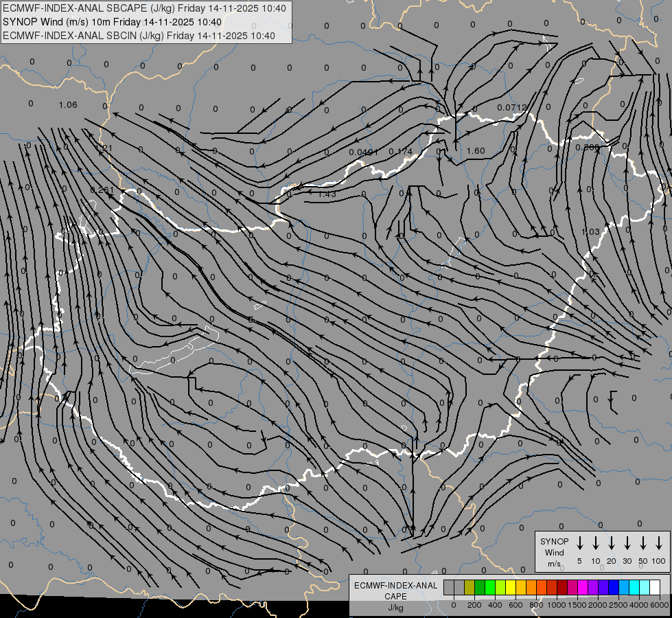Image resolution: width=672 pixels, height=618 pixels.
Task: Select the SBCAPE title line
Action: [x=144, y=8]
